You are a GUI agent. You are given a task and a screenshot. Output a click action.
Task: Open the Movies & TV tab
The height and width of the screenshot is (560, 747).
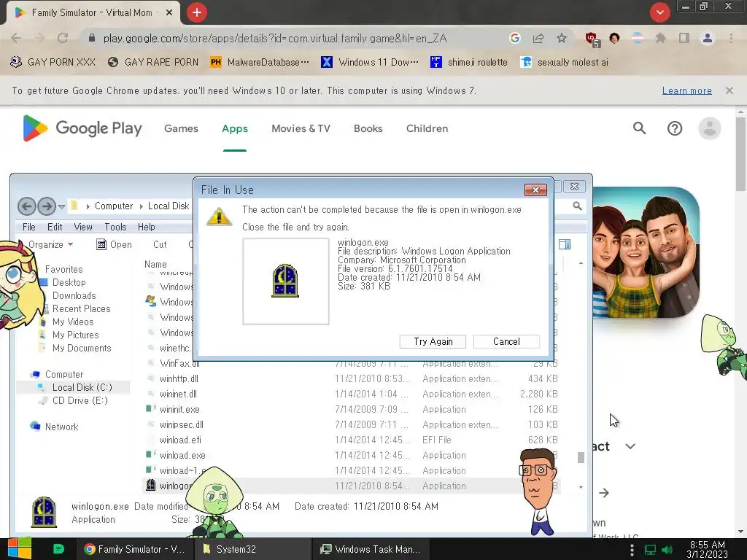tap(301, 128)
